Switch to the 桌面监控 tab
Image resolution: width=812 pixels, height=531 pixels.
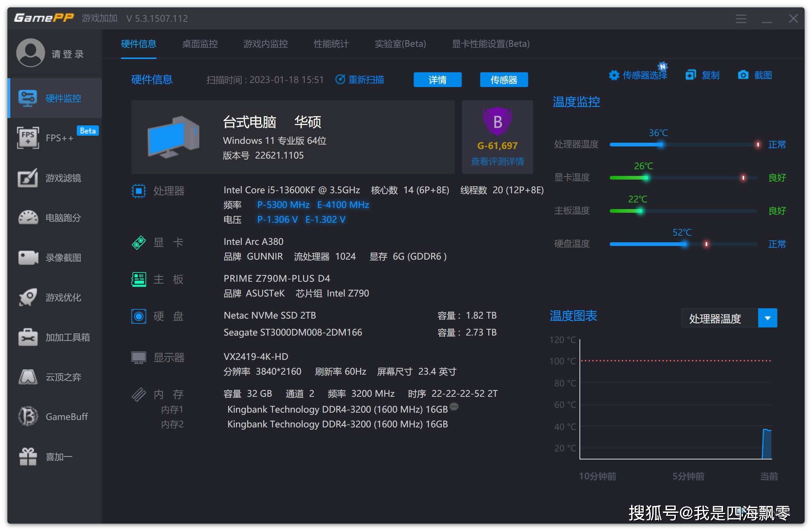(200, 44)
